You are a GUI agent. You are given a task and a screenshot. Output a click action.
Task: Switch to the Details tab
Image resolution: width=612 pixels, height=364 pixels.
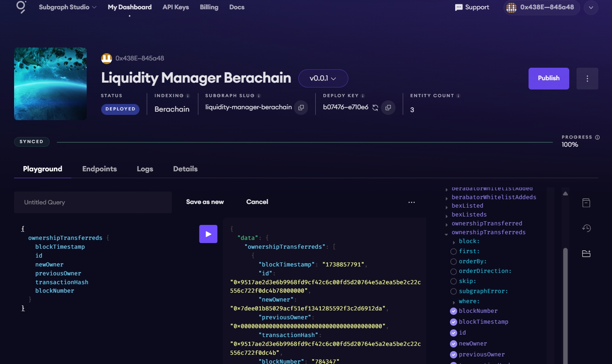click(185, 169)
